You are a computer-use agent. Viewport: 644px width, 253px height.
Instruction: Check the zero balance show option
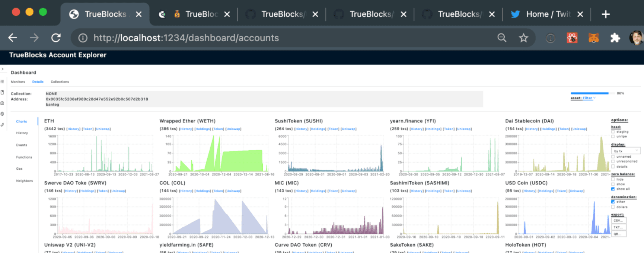tap(613, 184)
